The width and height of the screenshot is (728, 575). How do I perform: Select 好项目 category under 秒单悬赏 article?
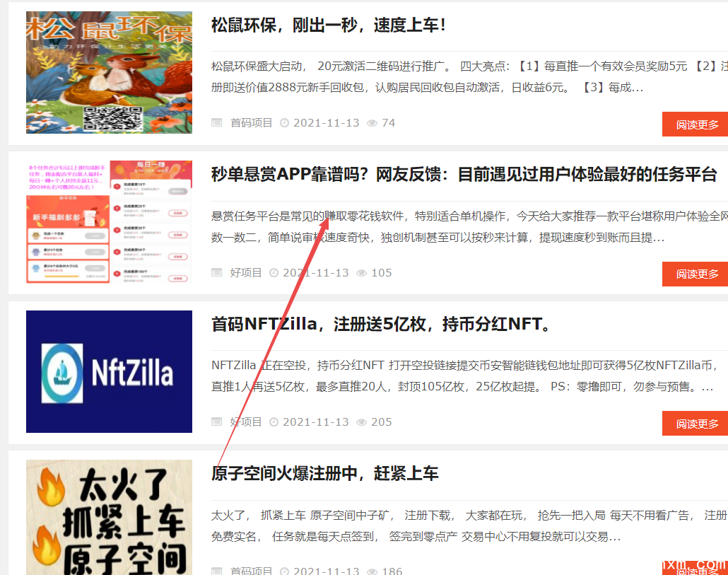point(246,272)
